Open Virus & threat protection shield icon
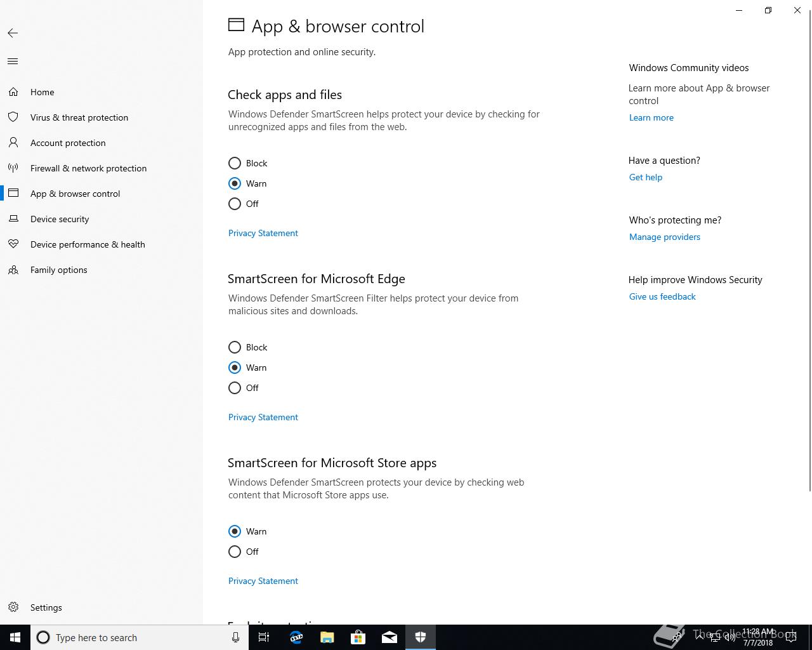812x650 pixels. click(13, 117)
